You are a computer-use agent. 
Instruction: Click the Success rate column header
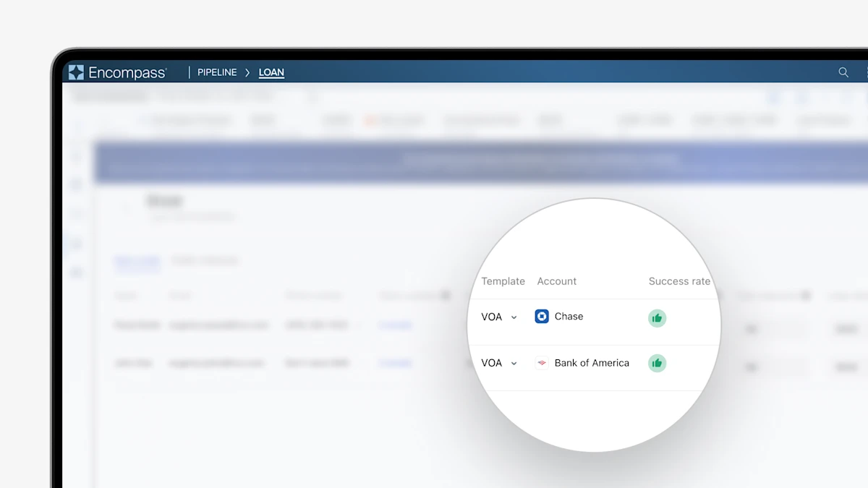pos(679,281)
